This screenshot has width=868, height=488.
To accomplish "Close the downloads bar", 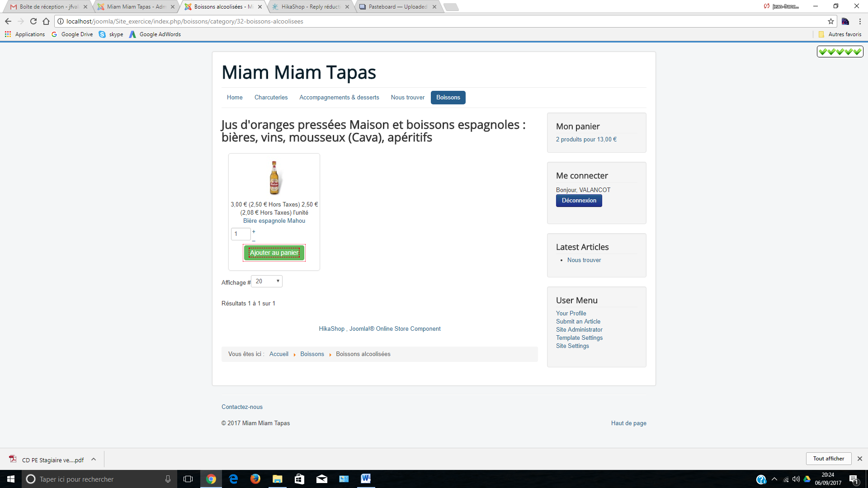I will (860, 459).
